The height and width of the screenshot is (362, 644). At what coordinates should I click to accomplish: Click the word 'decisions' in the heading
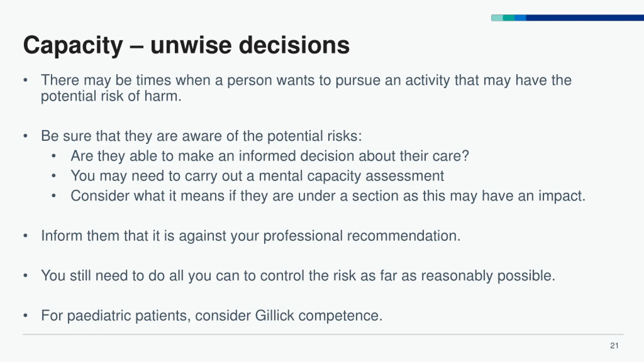click(294, 45)
